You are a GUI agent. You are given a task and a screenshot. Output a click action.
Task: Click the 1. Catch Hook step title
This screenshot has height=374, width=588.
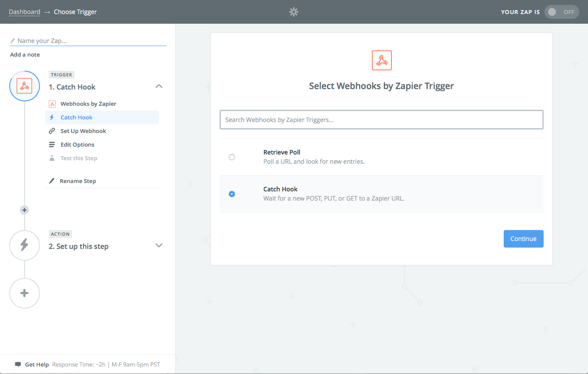tap(72, 87)
